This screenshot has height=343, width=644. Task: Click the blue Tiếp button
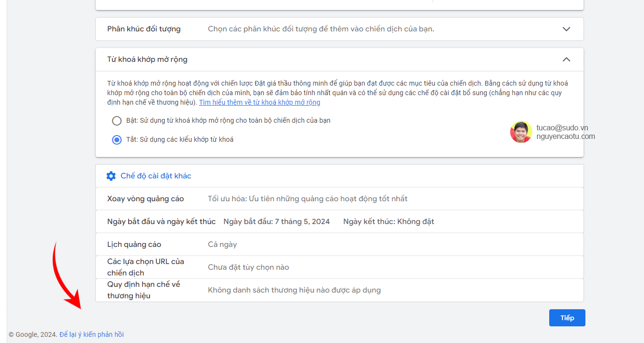point(567,318)
